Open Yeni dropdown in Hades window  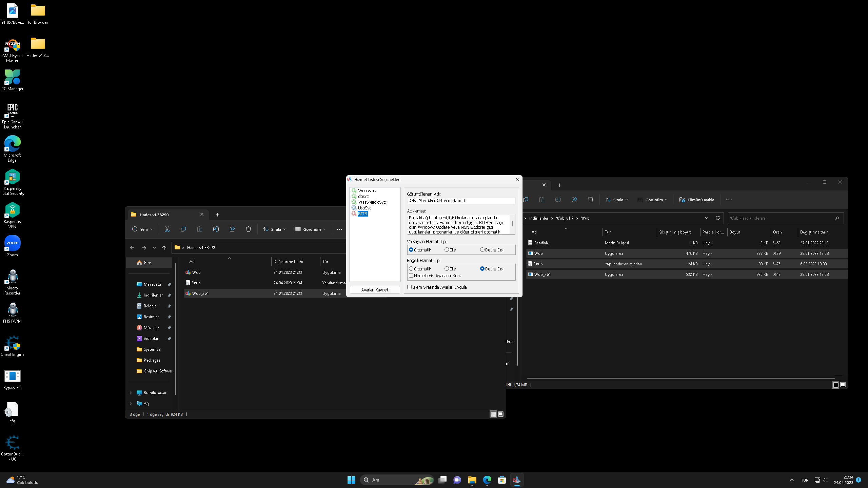pos(142,229)
